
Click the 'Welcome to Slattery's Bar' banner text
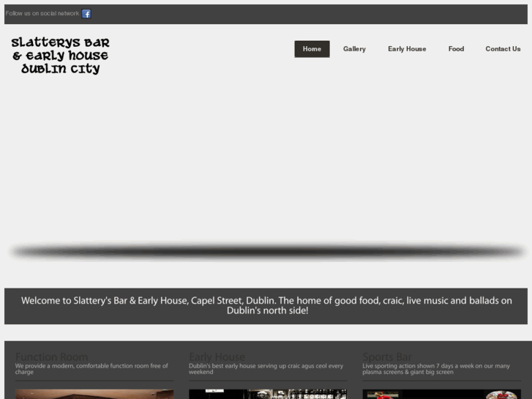tap(266, 305)
